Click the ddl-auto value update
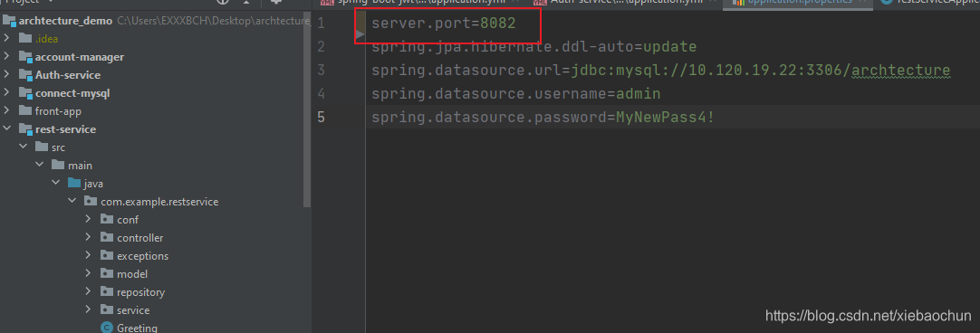The image size is (980, 333). [x=670, y=47]
